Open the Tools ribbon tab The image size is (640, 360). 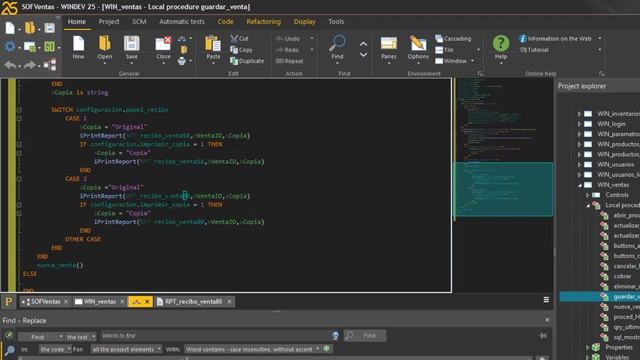(336, 22)
